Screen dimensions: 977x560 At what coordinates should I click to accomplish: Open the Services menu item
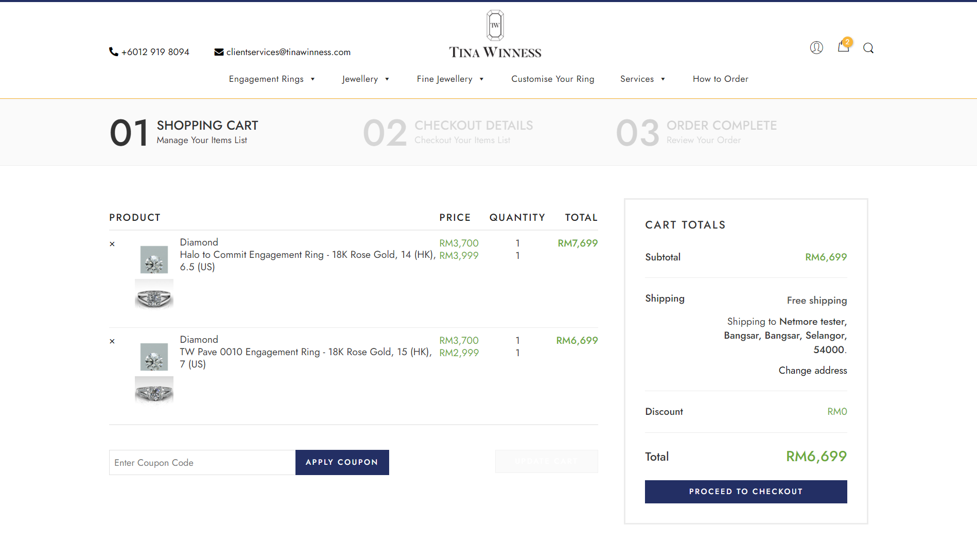637,79
